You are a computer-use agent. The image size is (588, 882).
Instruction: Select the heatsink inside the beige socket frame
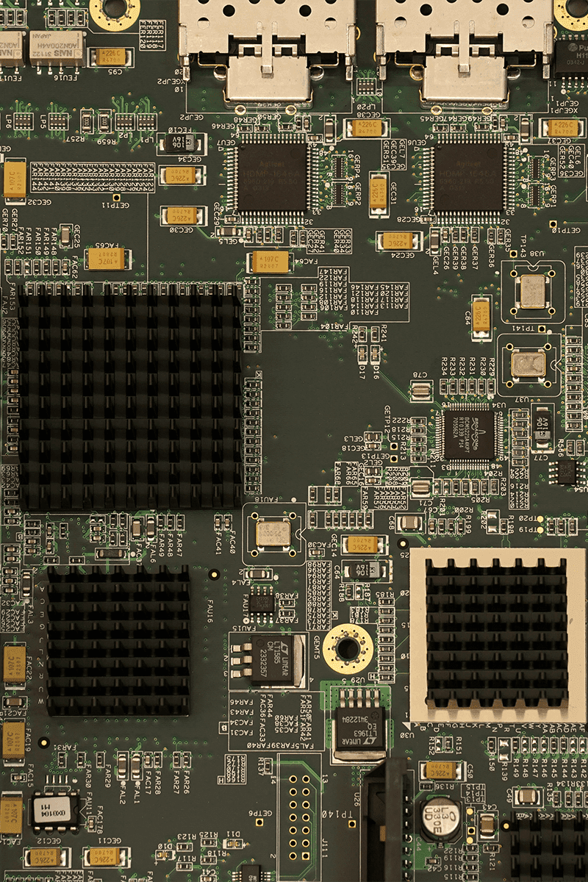496,633
